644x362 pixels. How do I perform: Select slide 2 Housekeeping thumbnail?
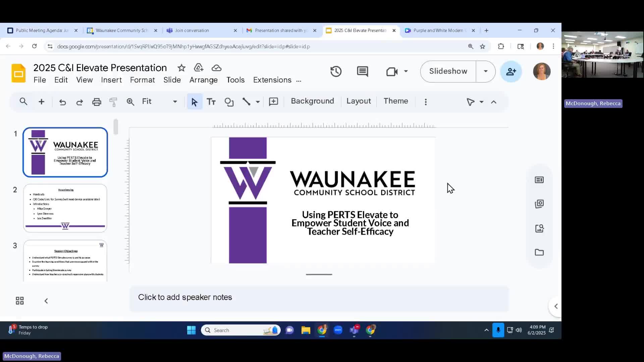(x=65, y=208)
